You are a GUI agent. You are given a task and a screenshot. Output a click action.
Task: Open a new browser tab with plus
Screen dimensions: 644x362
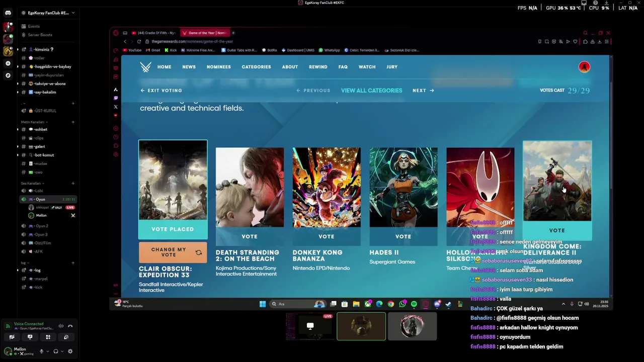[233, 33]
